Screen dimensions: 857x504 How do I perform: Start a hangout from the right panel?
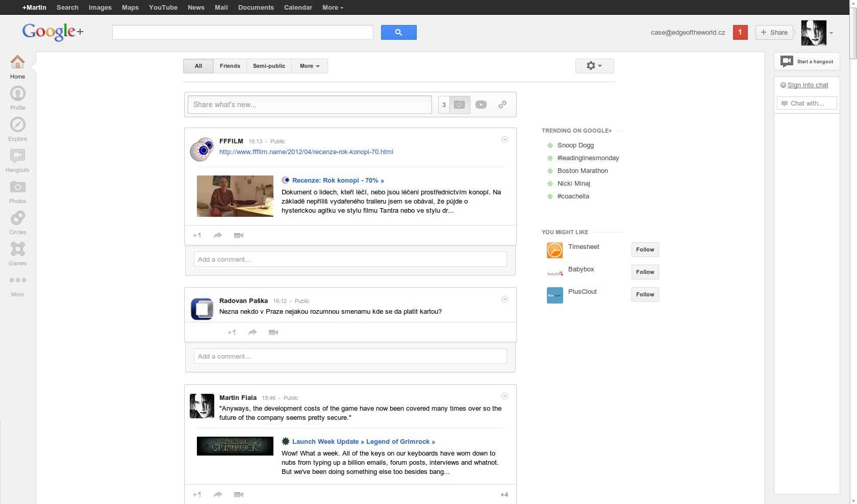click(x=806, y=61)
